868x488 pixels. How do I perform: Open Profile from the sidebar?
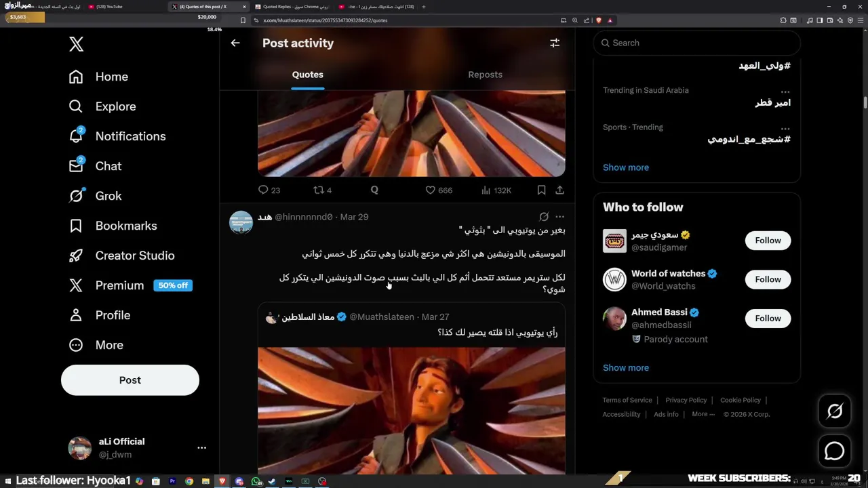click(x=99, y=315)
